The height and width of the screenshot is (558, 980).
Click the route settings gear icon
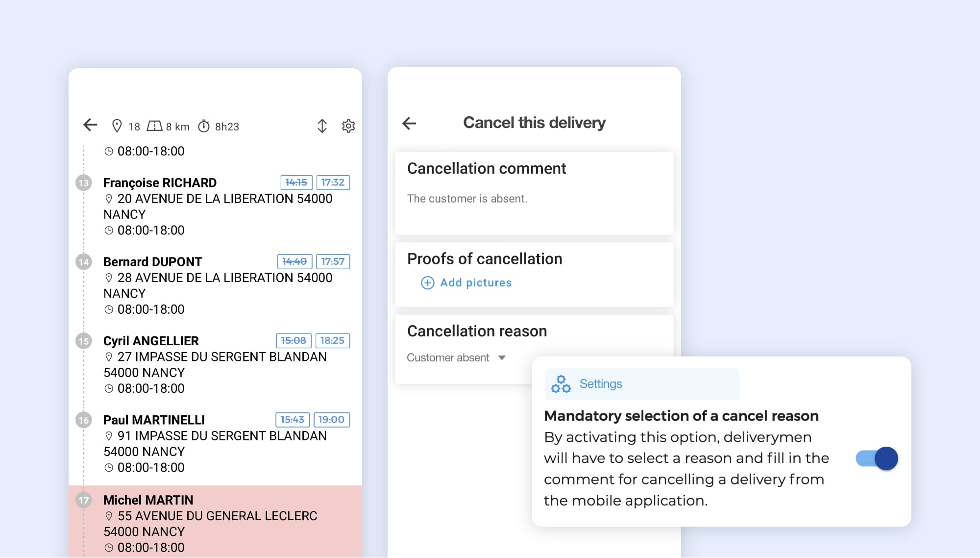point(348,126)
